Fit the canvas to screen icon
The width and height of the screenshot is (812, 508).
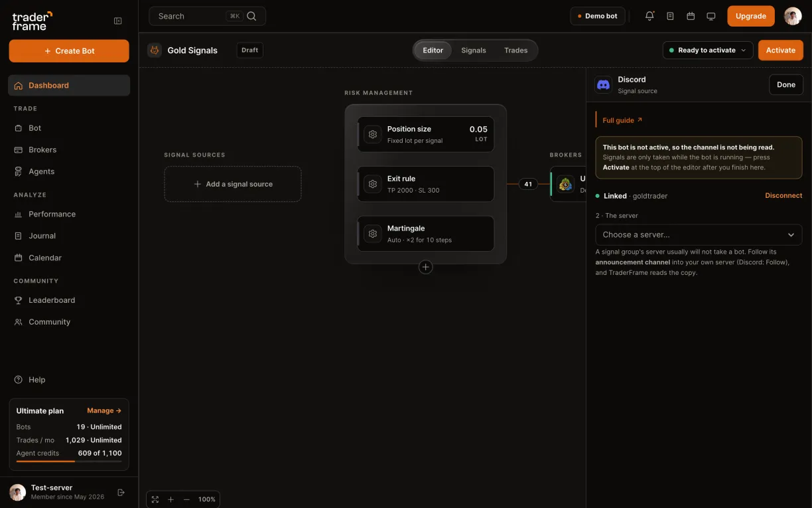click(x=155, y=499)
